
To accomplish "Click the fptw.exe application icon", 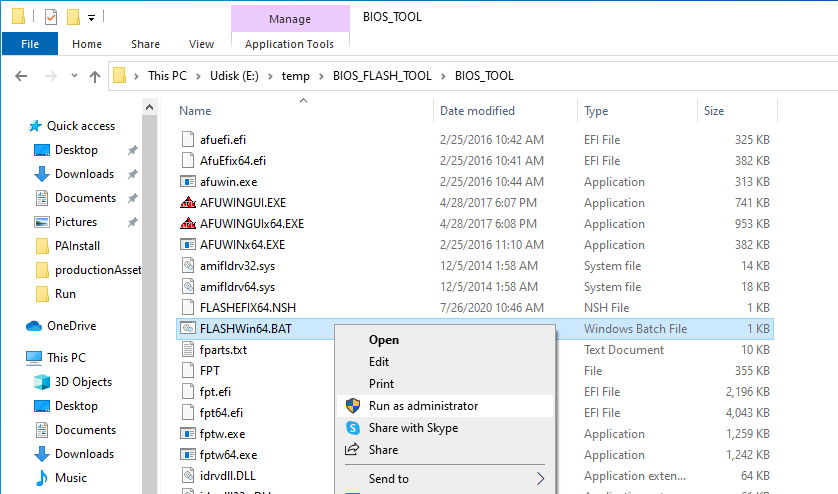I will (188, 434).
